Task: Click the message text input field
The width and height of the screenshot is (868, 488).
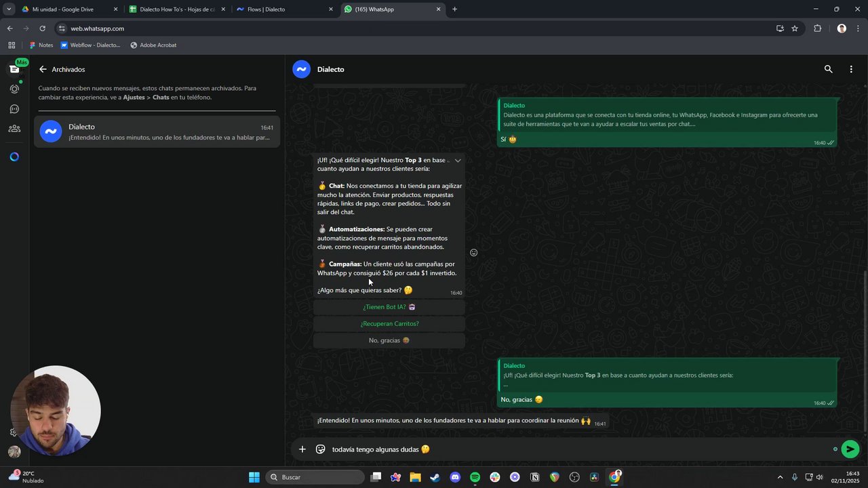Action: pos(580,449)
